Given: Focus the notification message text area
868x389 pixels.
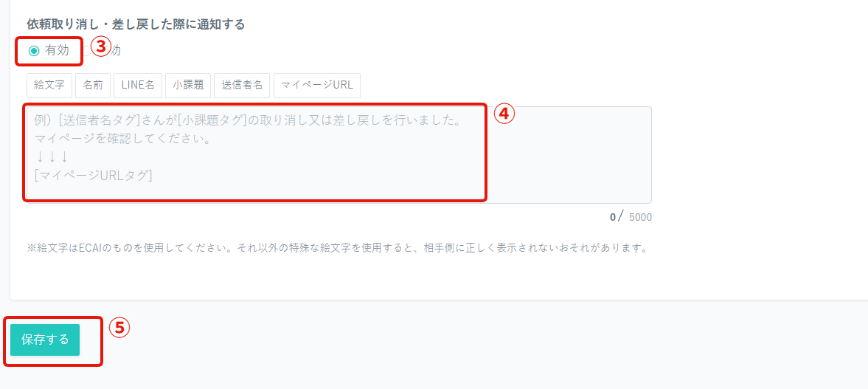Looking at the screenshot, I should tap(338, 154).
